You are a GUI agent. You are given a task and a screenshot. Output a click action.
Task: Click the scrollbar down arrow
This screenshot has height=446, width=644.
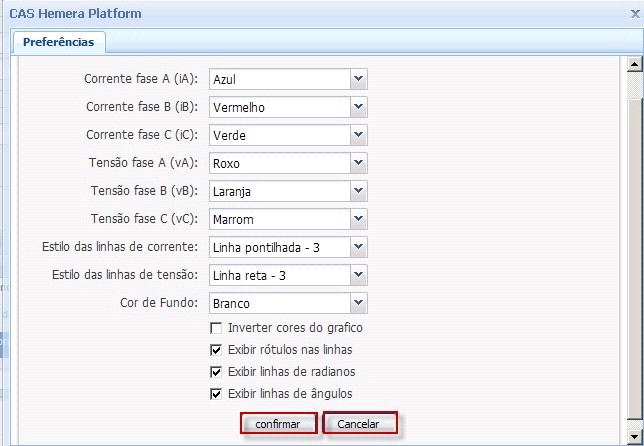coord(633,437)
